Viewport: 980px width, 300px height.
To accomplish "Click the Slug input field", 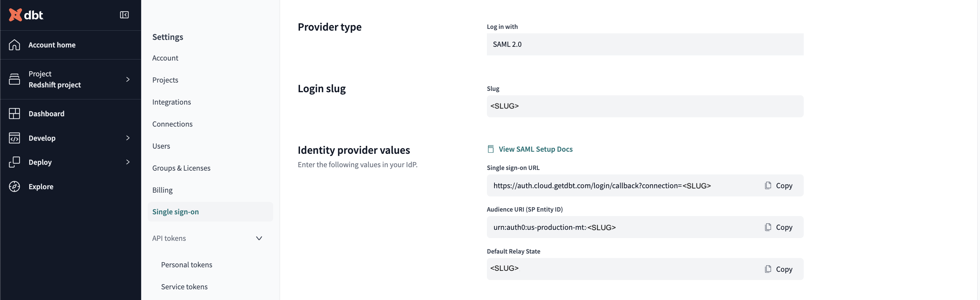I will click(x=645, y=106).
